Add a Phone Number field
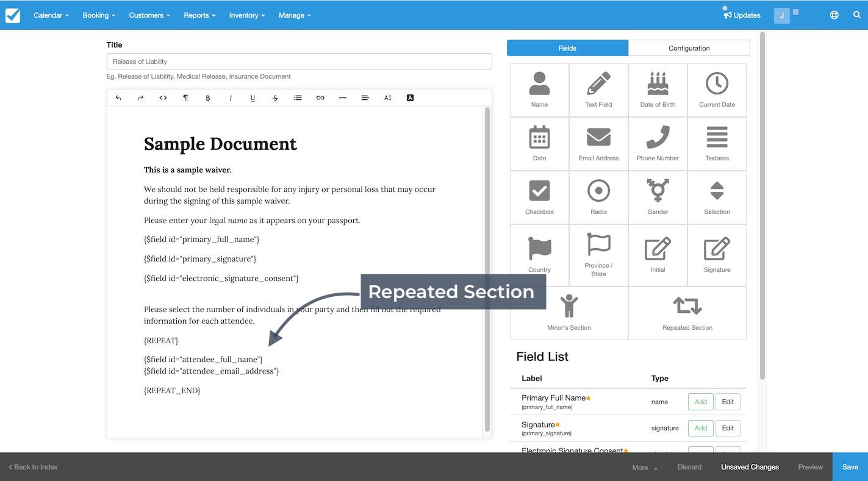This screenshot has height=481, width=868. click(x=658, y=144)
